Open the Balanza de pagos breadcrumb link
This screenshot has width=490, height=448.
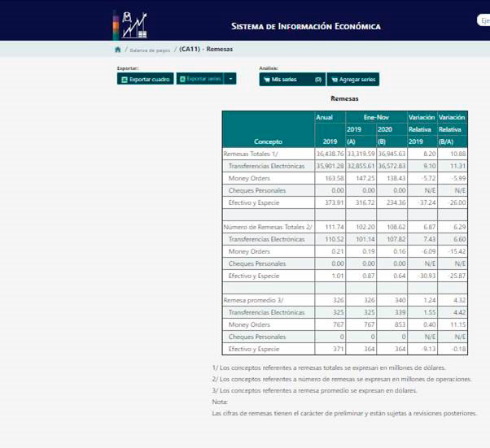click(x=150, y=50)
